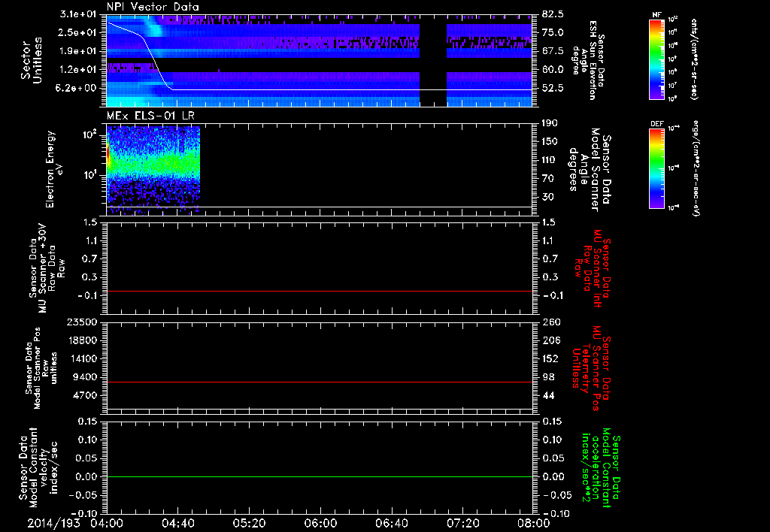Click the 190 scanner angle tick

click(550, 123)
